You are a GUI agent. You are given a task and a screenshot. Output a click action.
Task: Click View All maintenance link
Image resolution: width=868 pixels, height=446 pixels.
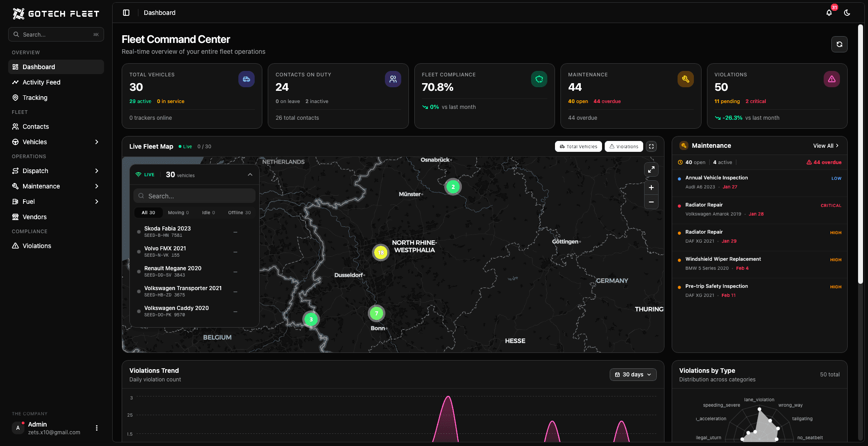click(x=825, y=146)
